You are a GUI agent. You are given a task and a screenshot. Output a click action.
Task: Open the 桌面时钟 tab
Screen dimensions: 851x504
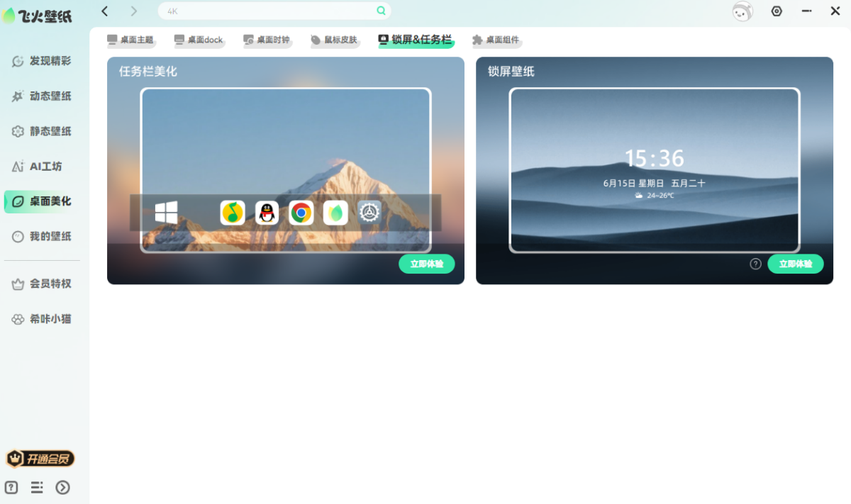click(267, 40)
